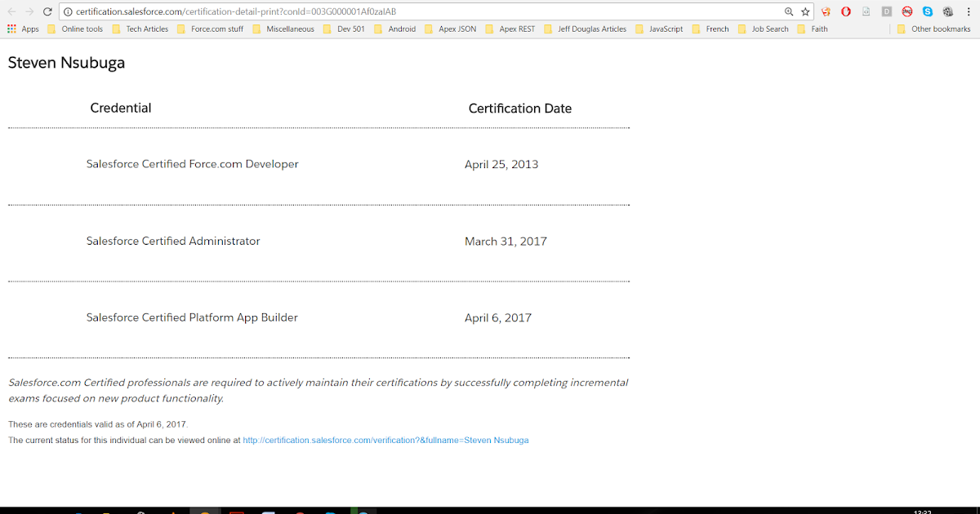
Task: Open the Tech Articles bookmark folder
Action: pos(140,29)
